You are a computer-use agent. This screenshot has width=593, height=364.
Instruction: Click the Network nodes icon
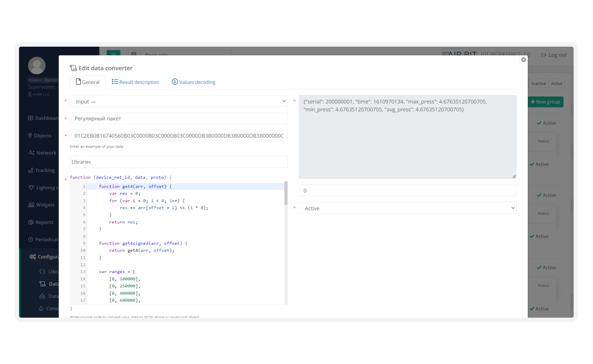tap(31, 153)
